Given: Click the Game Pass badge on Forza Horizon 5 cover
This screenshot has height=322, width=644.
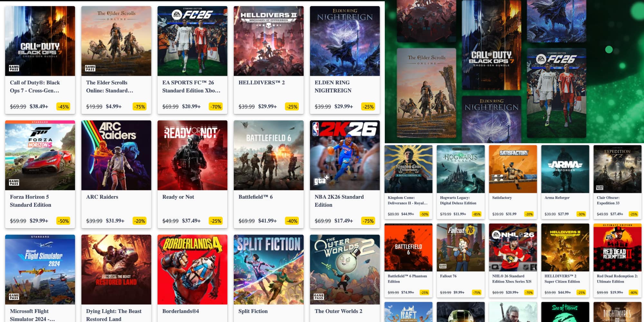Looking at the screenshot, I should coord(14,182).
